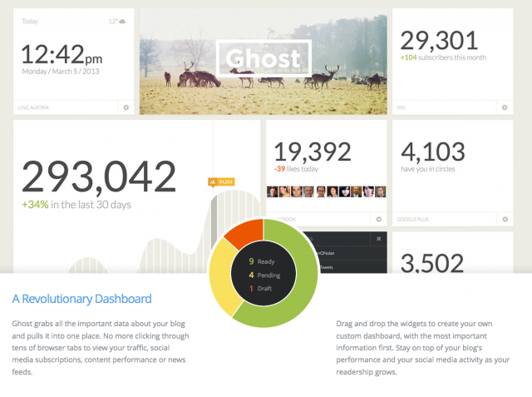Click the "GOOGLE PLUS" footer label
The width and height of the screenshot is (532, 397).
413,220
